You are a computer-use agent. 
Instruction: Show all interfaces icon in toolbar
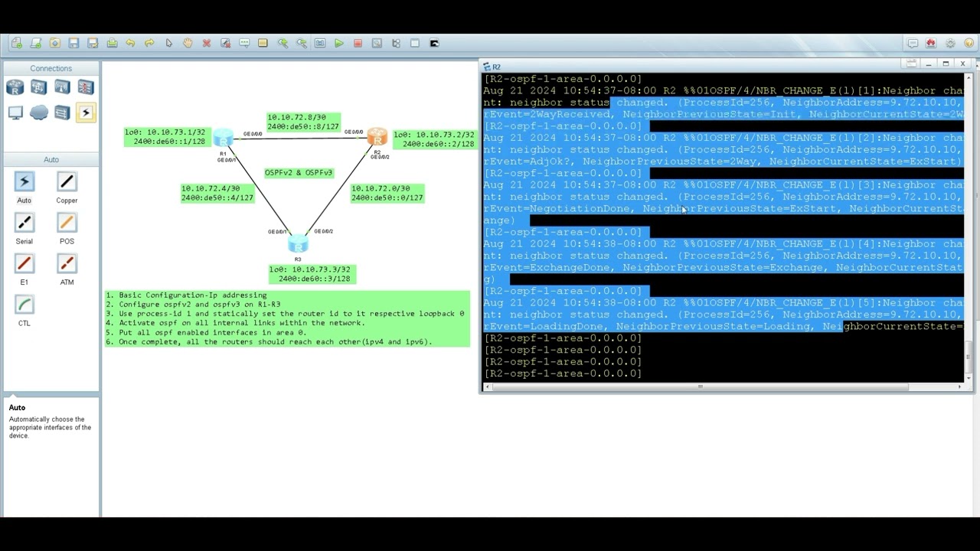coord(396,44)
